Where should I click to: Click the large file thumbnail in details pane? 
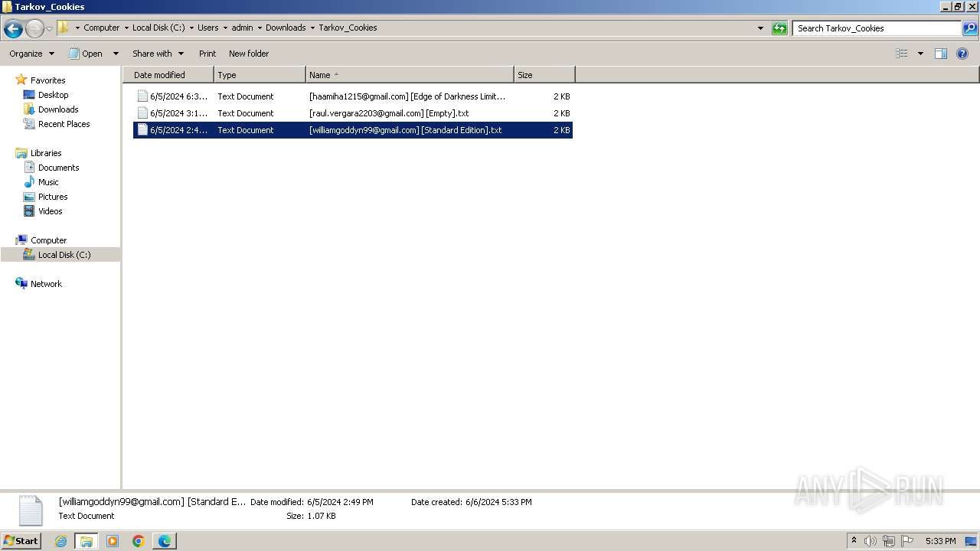[x=31, y=510]
